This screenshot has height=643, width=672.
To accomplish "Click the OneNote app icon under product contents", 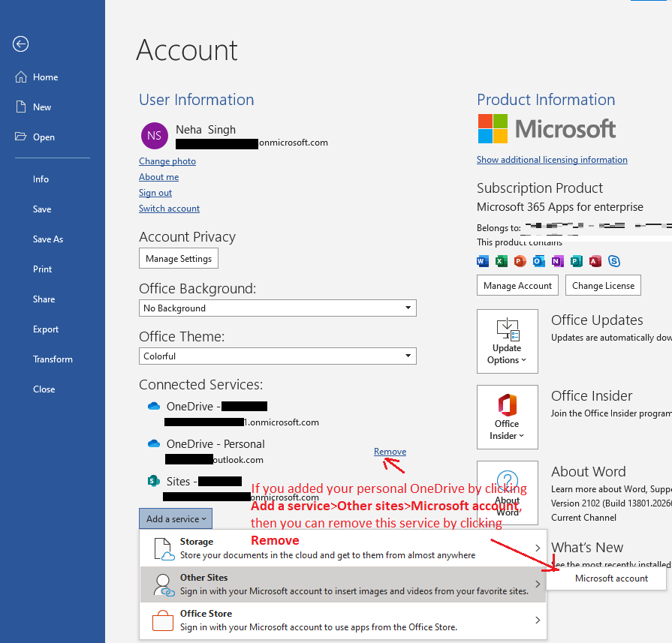I will [x=558, y=261].
